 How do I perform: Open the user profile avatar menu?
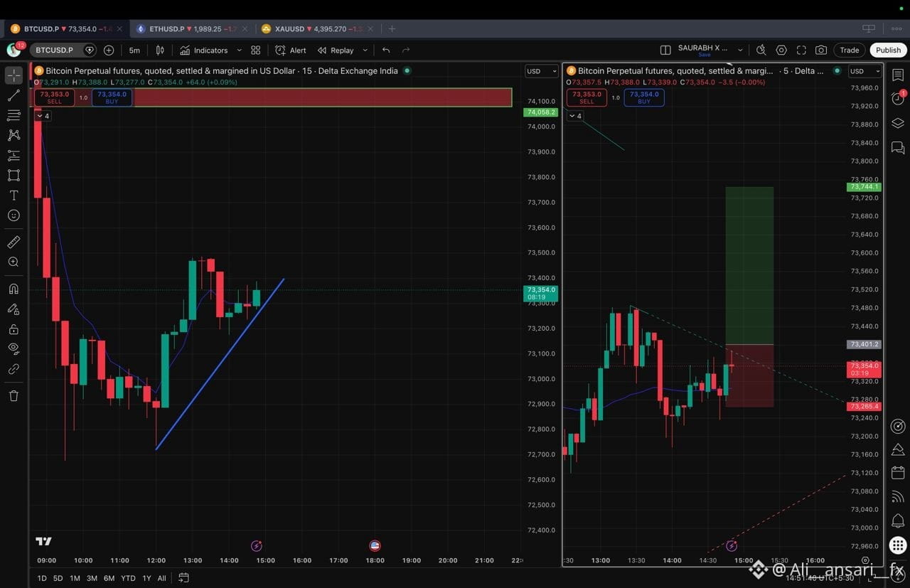pyautogui.click(x=14, y=50)
